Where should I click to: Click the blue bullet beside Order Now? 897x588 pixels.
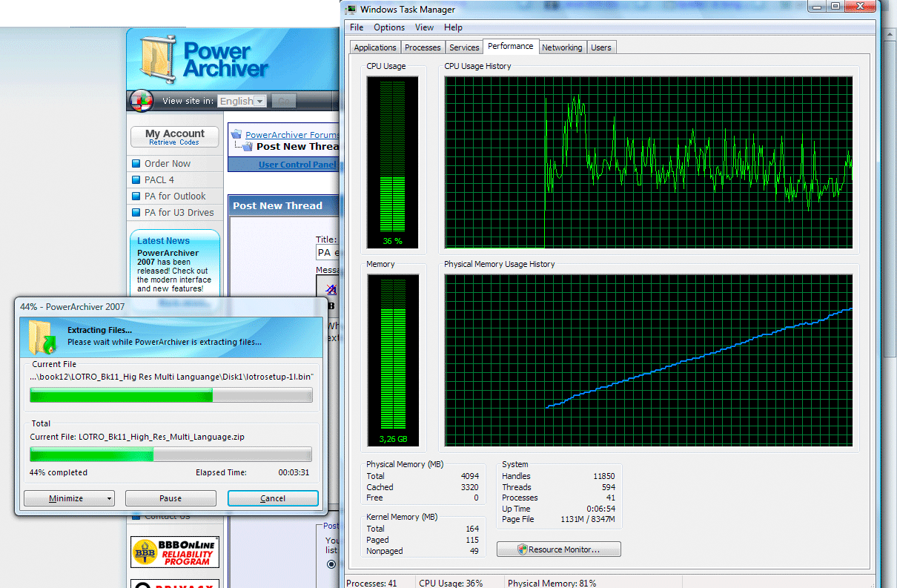click(x=136, y=164)
